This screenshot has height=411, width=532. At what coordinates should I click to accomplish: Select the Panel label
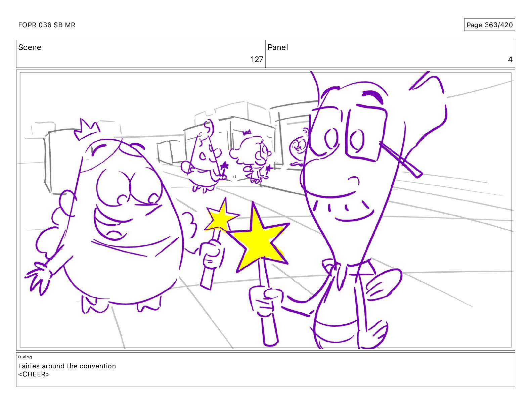(278, 47)
